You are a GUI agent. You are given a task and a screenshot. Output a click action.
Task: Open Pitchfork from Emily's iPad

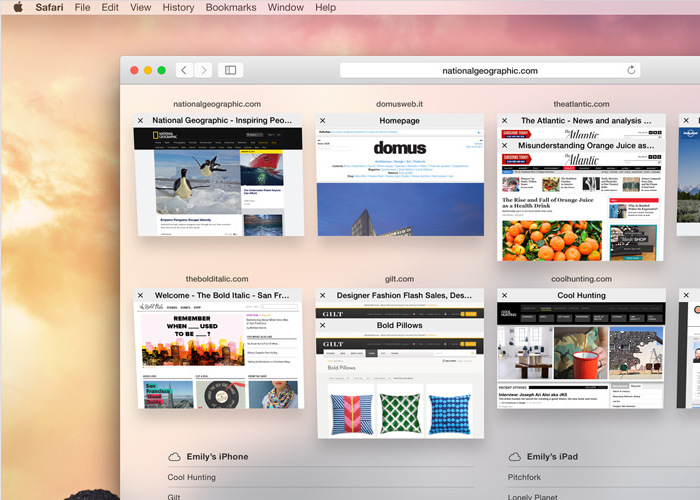coord(604,477)
